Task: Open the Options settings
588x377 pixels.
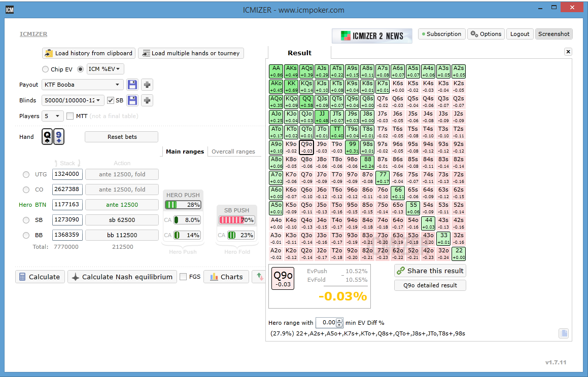Action: point(486,34)
